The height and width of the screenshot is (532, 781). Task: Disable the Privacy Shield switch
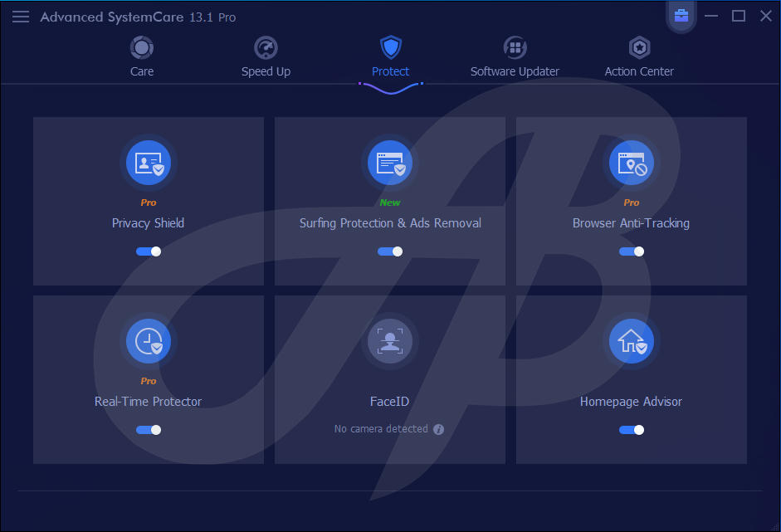click(149, 251)
